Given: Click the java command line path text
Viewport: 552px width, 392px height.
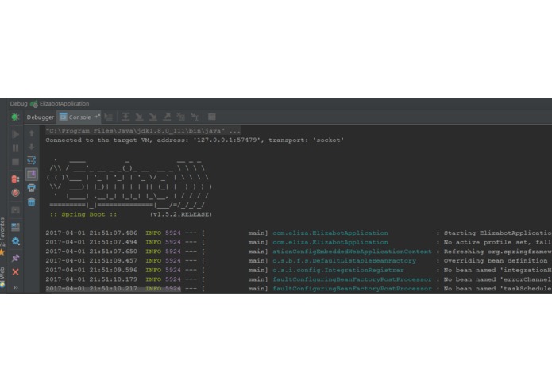Looking at the screenshot, I should coord(143,131).
